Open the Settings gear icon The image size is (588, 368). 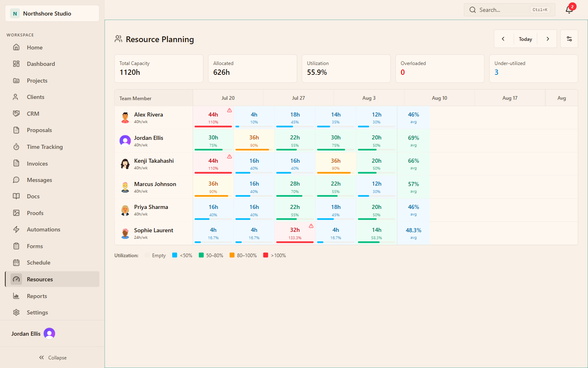coord(16,312)
